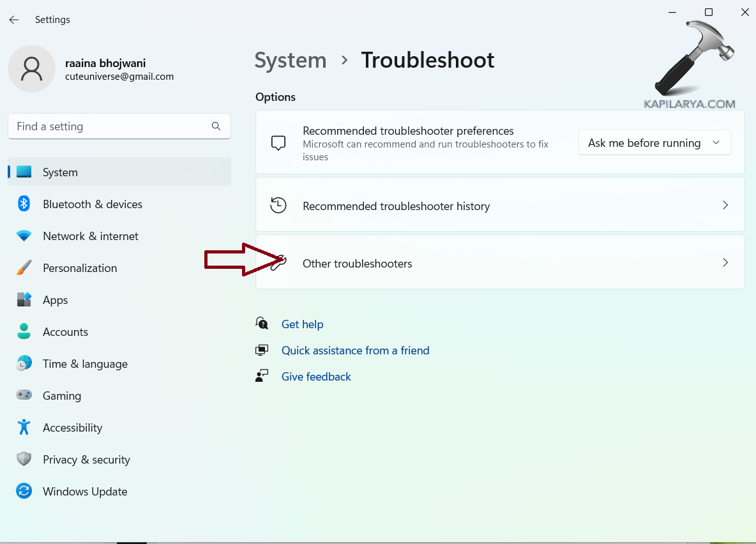Click the Network & internet Wi-Fi icon

[24, 236]
